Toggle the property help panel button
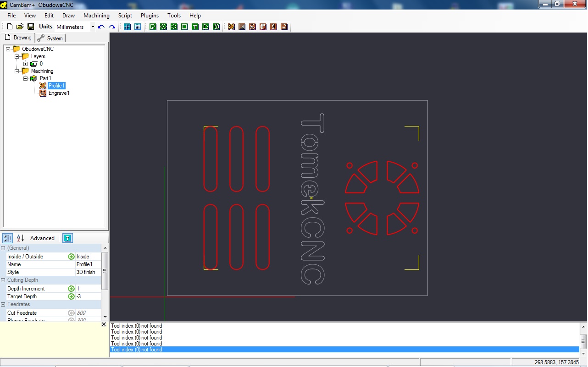Image resolution: width=588 pixels, height=367 pixels. point(67,238)
